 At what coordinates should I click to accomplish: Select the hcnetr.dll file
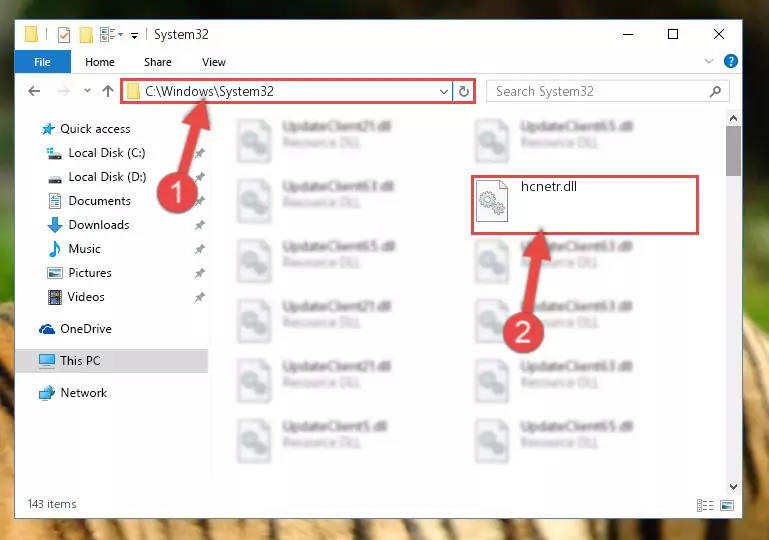pyautogui.click(x=585, y=205)
